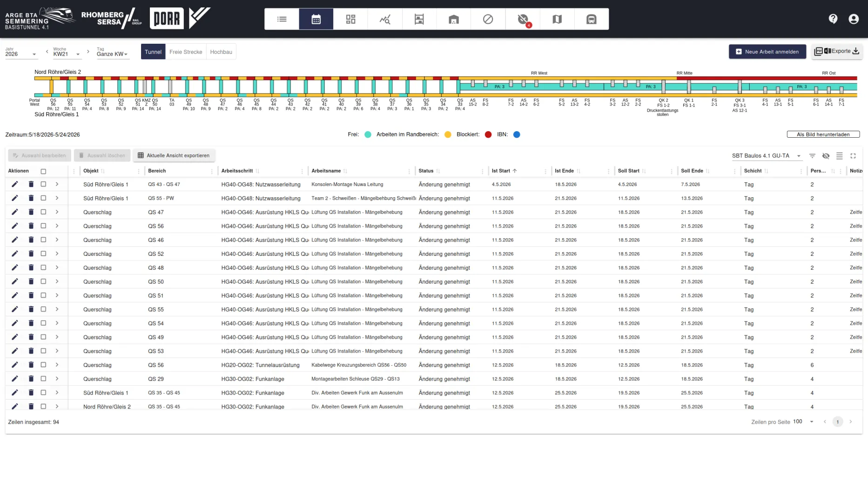Delete the Querschlag QS 52 row
This screenshot has height=488, width=868.
click(x=31, y=254)
